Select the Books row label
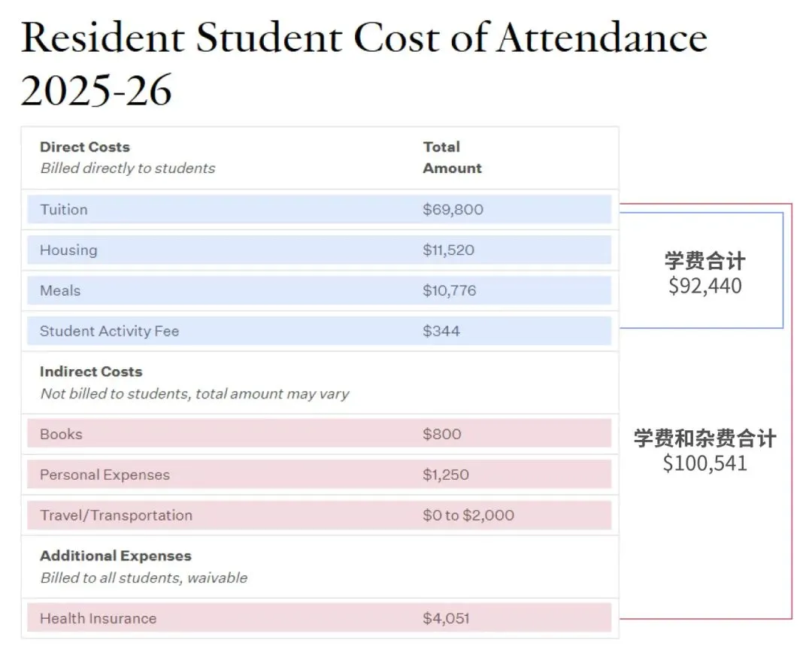Screen dimensions: 812x664 coord(61,435)
